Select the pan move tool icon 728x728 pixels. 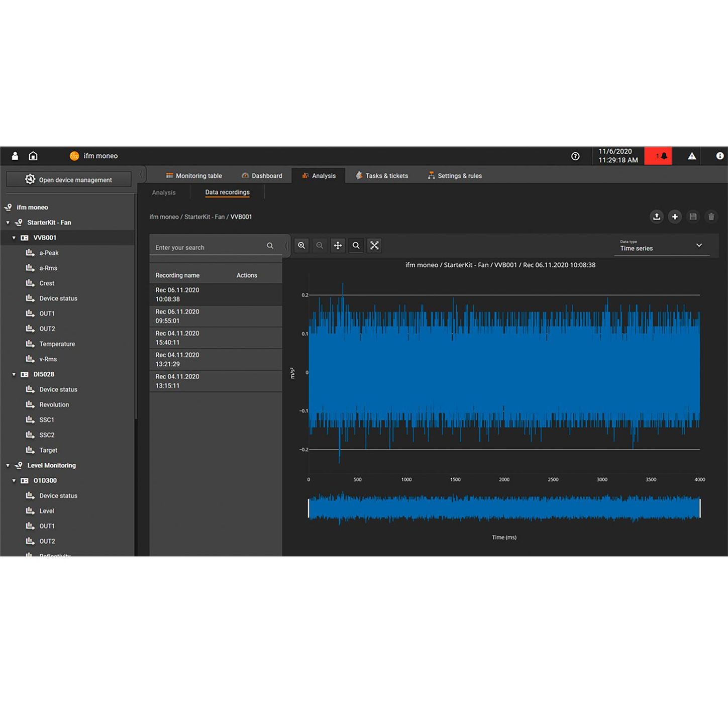tap(338, 246)
